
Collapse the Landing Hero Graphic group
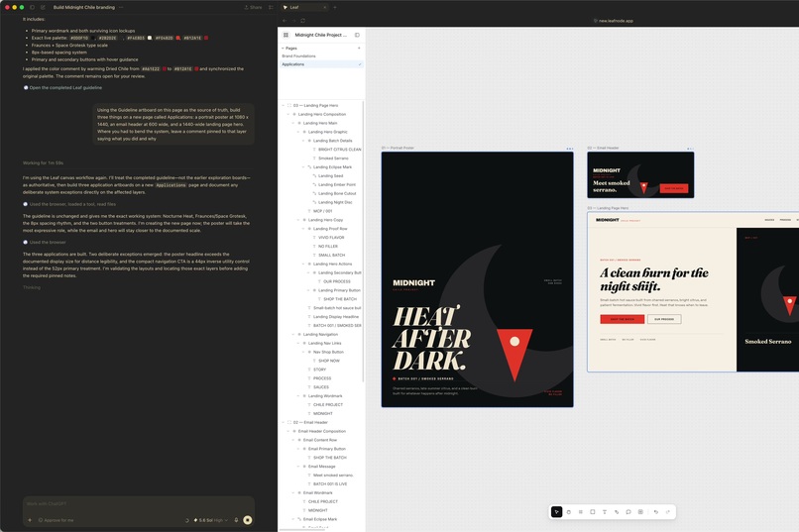[x=298, y=132]
